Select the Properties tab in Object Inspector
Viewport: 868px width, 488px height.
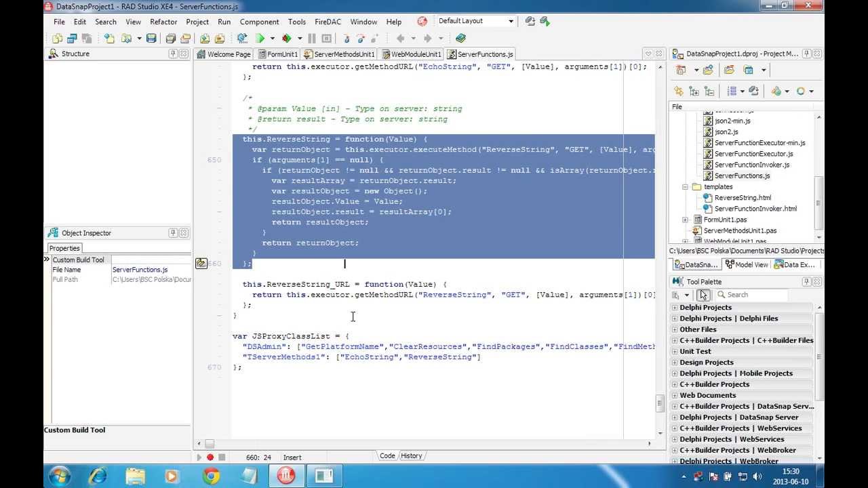[64, 248]
